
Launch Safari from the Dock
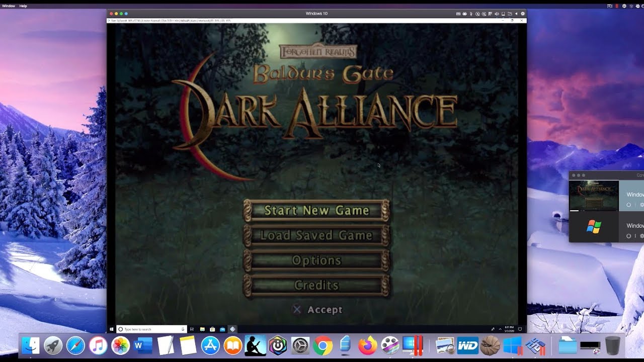(75, 345)
